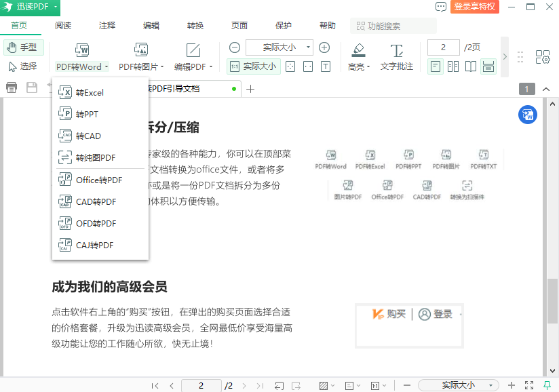Switch to the 编辑 tab
Image resolution: width=559 pixels, height=392 pixels.
point(151,26)
